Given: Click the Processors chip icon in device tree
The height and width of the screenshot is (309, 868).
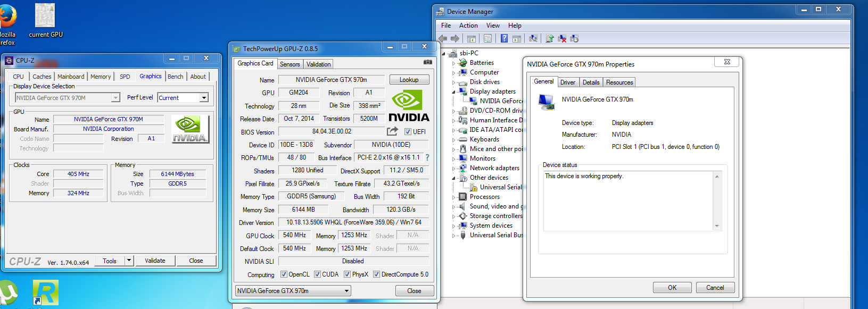Looking at the screenshot, I should [463, 197].
